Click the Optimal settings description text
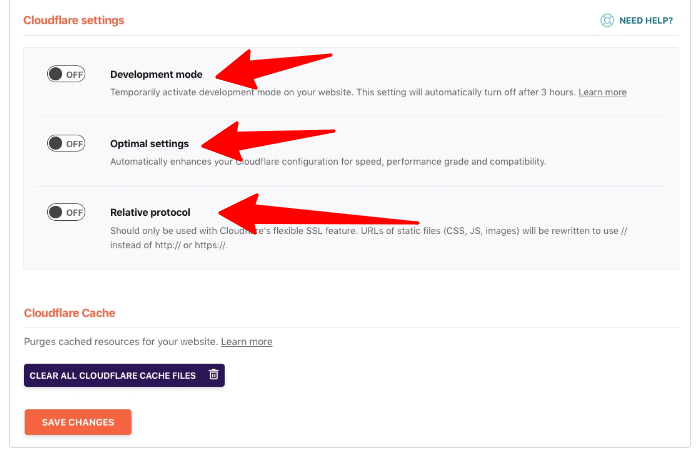This screenshot has height=458, width=700. coord(340,161)
